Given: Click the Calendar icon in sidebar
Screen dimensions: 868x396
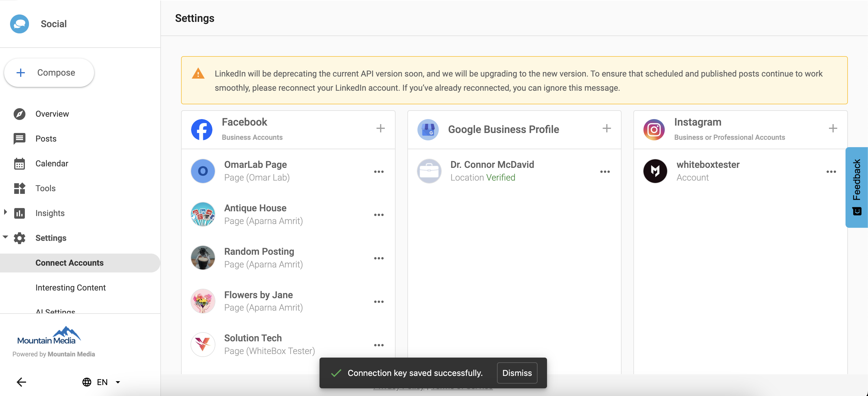Looking at the screenshot, I should click(20, 164).
